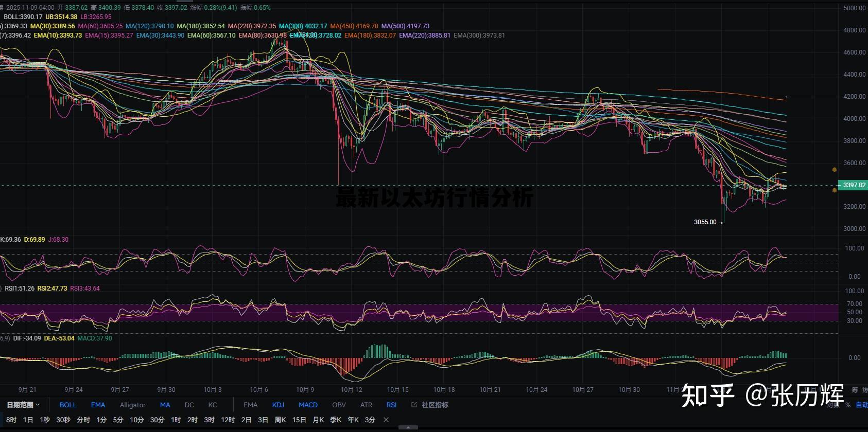868x432 pixels.
Task: Select the 1秒 timeframe
Action: tap(45, 420)
